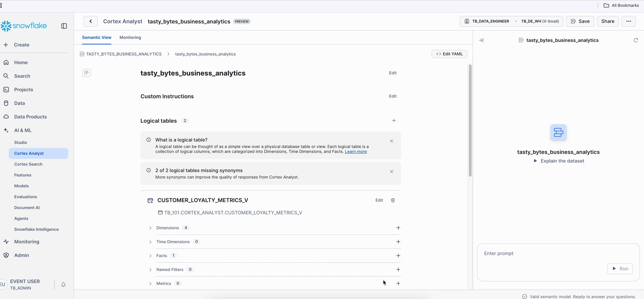644x299 pixels.
Task: Expand the Time Dimensions section
Action: (150, 242)
